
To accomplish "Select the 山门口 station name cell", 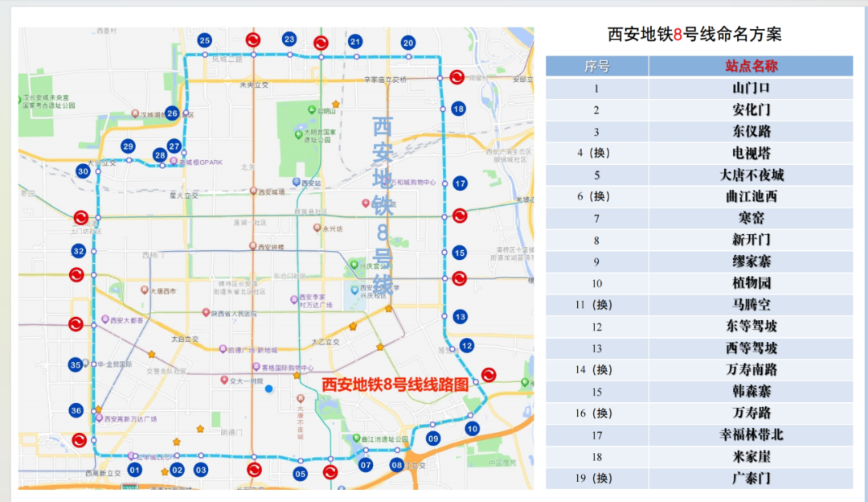I will 751,88.
